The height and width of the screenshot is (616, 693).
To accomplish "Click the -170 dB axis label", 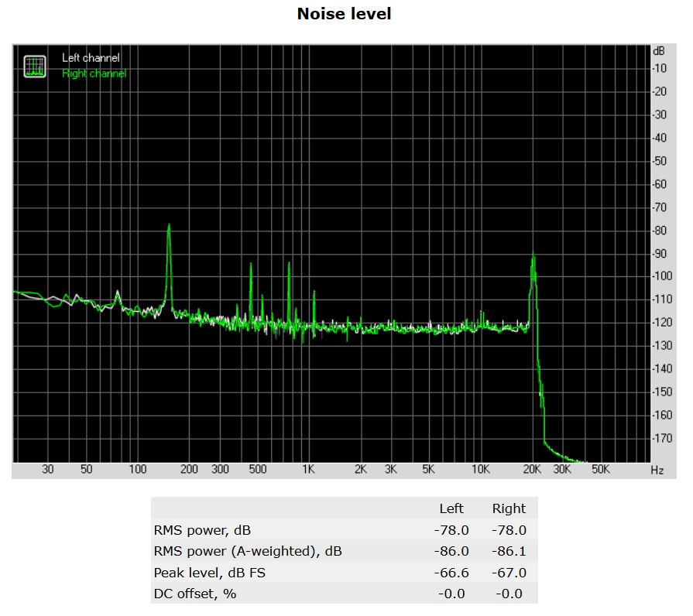I will [x=662, y=439].
